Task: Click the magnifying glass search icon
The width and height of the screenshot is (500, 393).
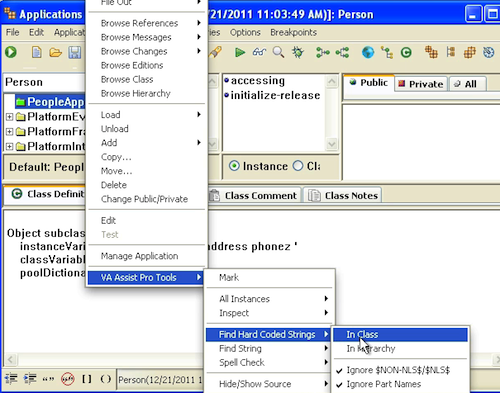Action: (278, 52)
